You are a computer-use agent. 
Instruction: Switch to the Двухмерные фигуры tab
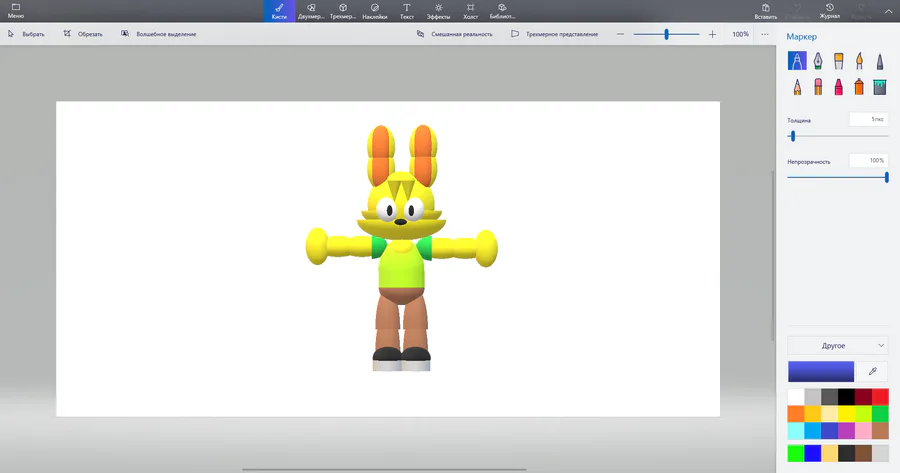[311, 11]
